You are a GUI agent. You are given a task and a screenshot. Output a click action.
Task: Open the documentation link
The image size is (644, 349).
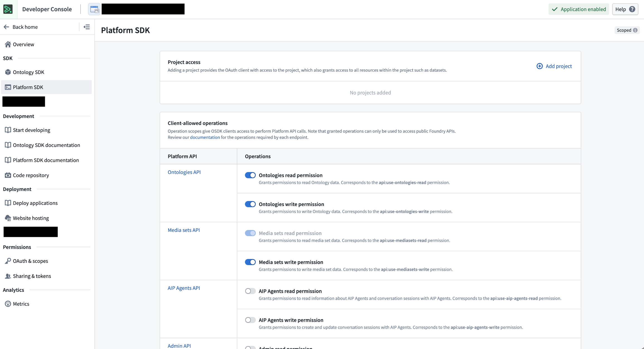[x=205, y=137]
